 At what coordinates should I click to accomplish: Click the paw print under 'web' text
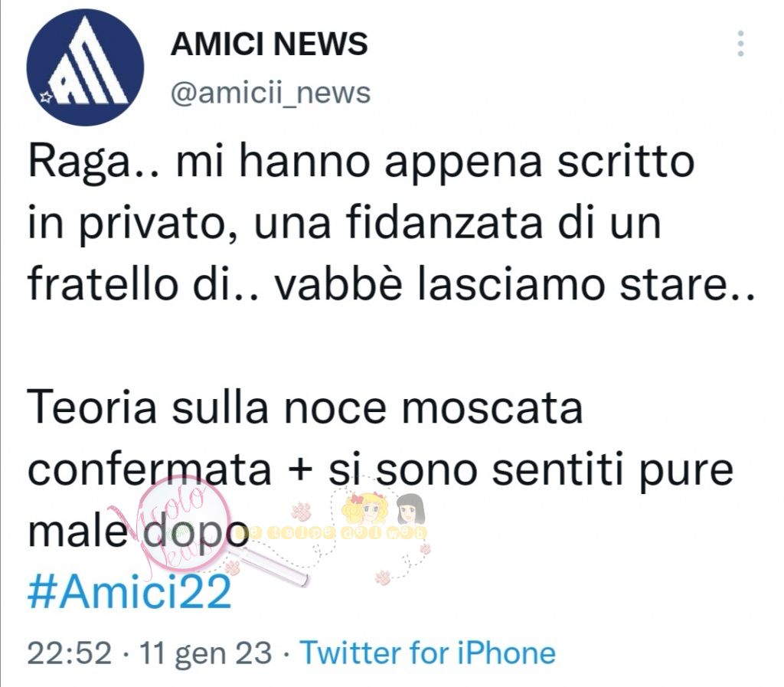pyautogui.click(x=424, y=549)
